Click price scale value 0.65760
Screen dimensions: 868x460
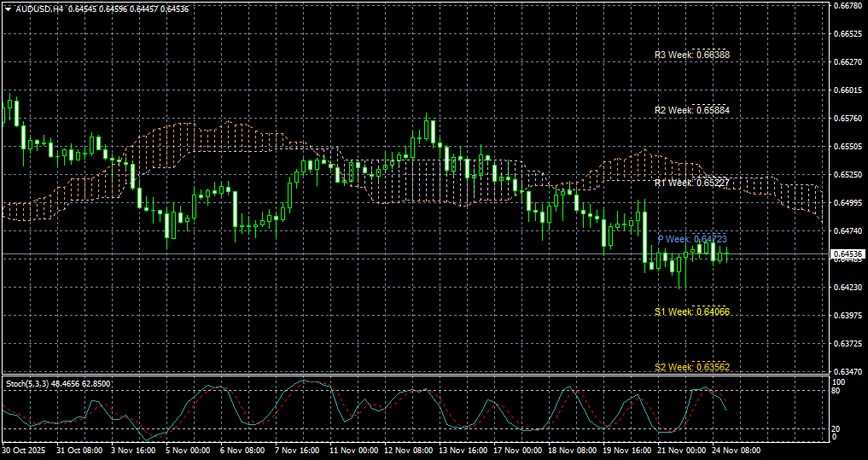point(847,119)
